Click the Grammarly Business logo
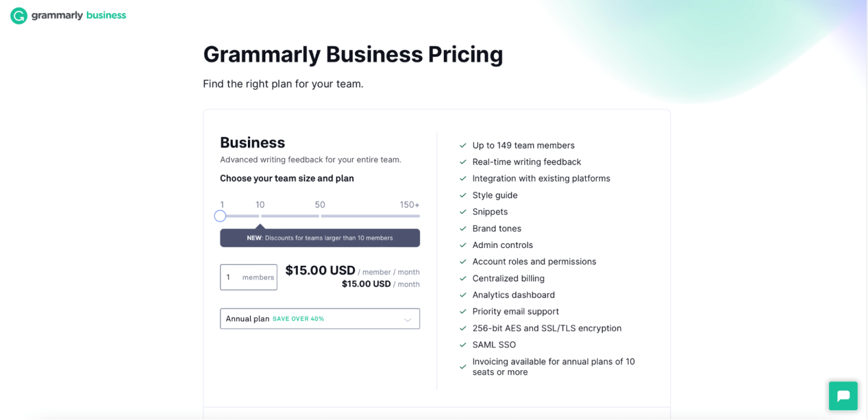This screenshot has width=868, height=420. point(68,16)
